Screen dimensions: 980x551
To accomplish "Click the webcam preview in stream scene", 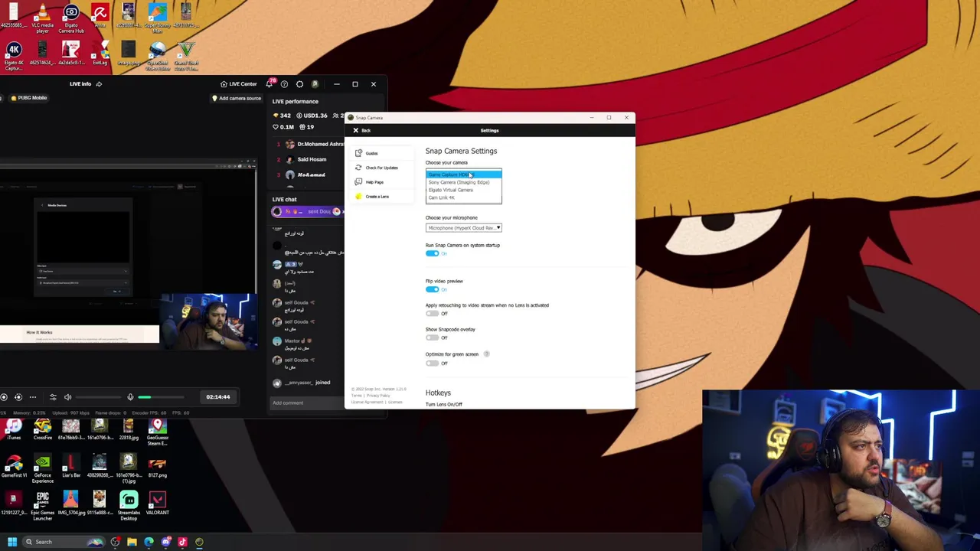I will click(208, 321).
